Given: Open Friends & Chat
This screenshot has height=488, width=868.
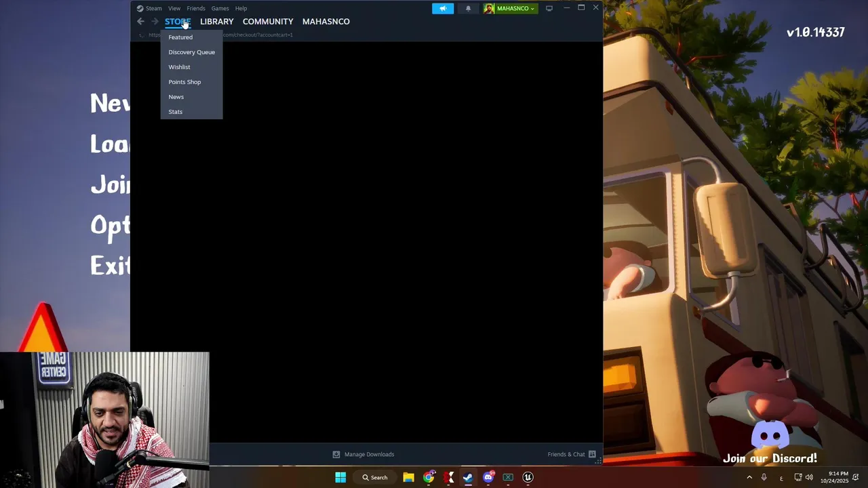Looking at the screenshot, I should (x=566, y=454).
